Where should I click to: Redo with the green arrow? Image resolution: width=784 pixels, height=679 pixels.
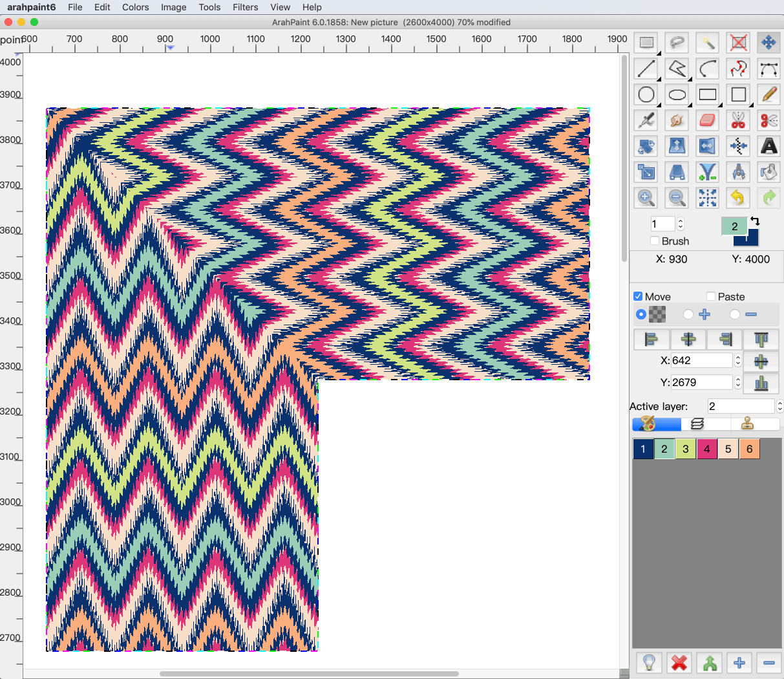[x=769, y=197]
